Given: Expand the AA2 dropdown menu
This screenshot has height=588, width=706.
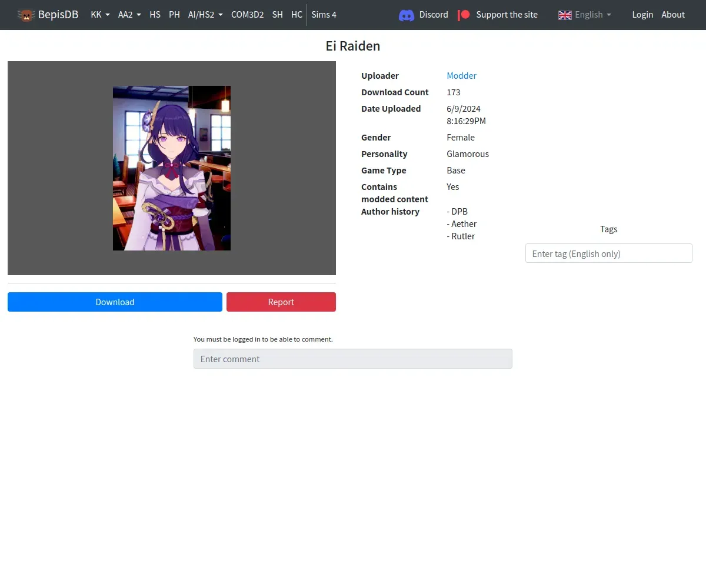Looking at the screenshot, I should point(129,15).
